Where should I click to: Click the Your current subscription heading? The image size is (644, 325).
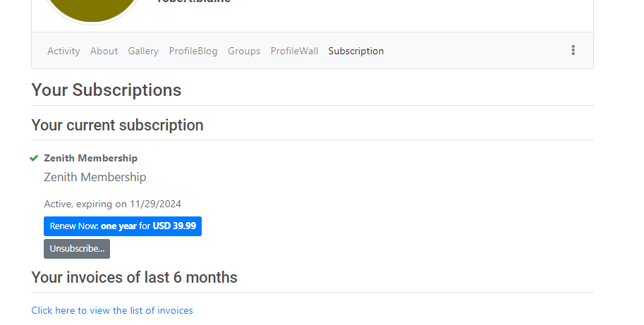point(118,125)
